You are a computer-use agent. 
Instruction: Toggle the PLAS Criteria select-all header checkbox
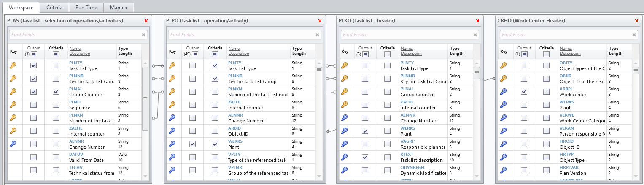pos(56,54)
